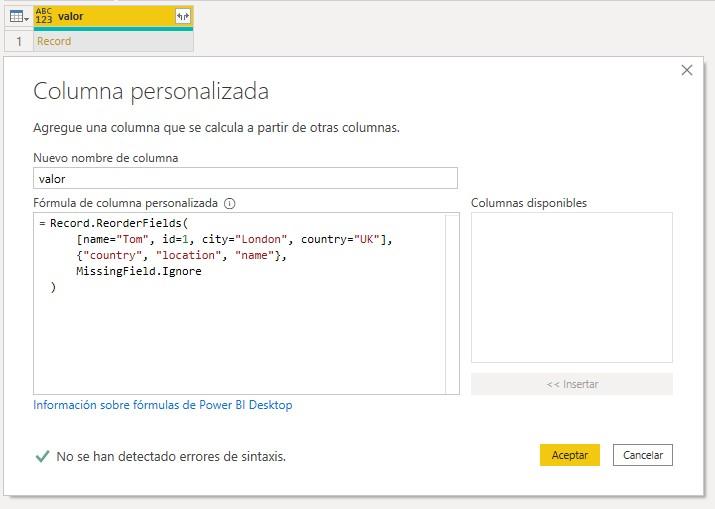Click the Cancelar button
The image size is (715, 509).
coord(642,455)
